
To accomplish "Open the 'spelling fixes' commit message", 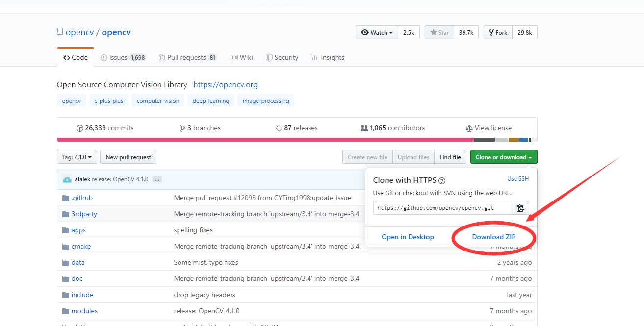I will 193,230.
